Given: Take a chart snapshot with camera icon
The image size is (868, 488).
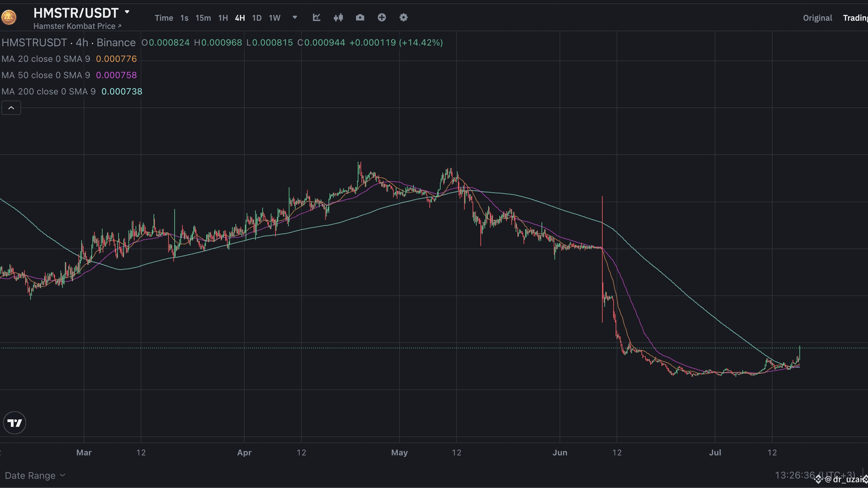Looking at the screenshot, I should tap(360, 18).
